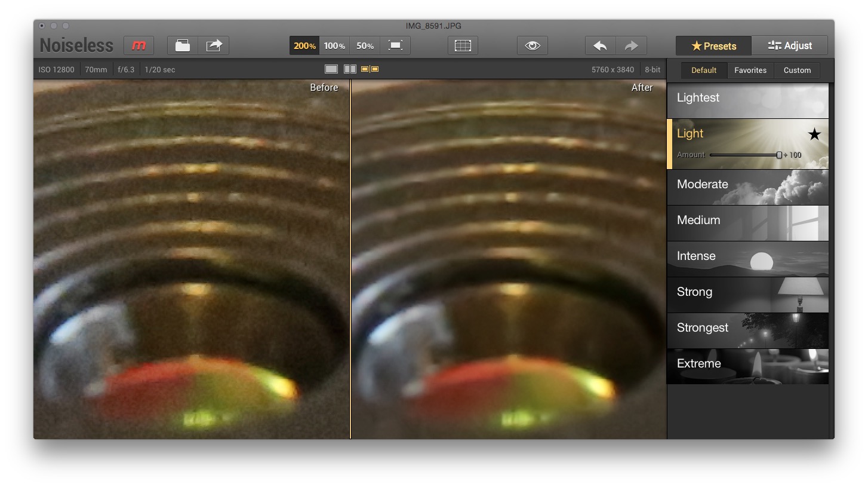
Task: Click the red Macphun 'm' logo icon
Action: point(138,45)
